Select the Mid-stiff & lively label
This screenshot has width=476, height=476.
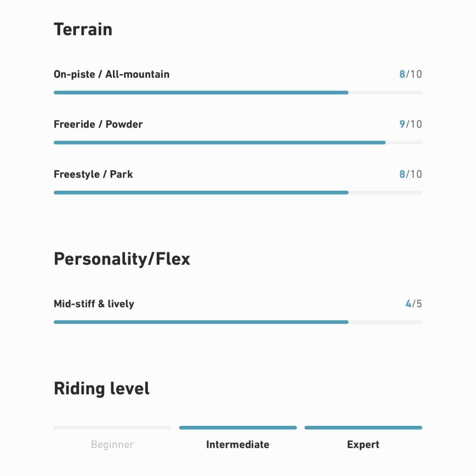click(94, 304)
